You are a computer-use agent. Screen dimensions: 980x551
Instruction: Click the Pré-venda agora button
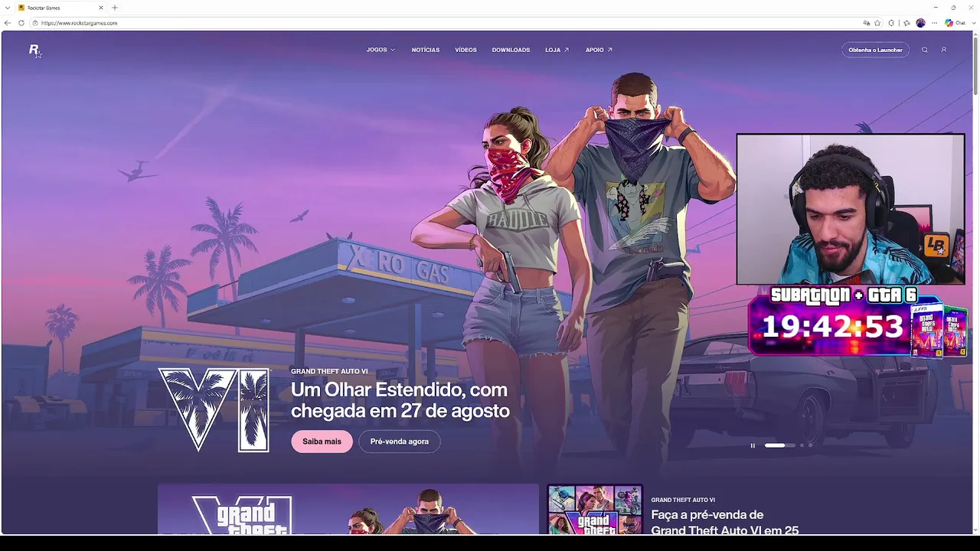399,442
